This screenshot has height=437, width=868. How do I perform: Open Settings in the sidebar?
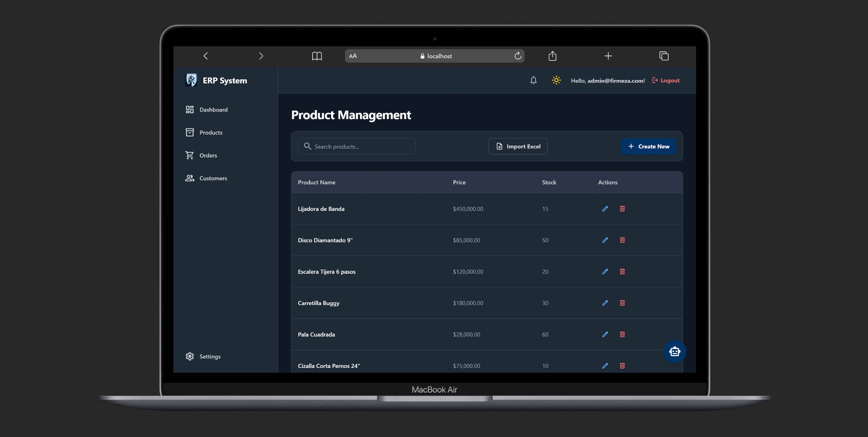point(209,356)
